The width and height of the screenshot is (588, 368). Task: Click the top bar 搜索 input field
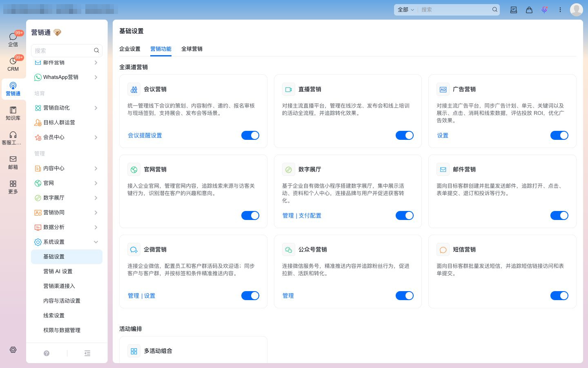455,9
